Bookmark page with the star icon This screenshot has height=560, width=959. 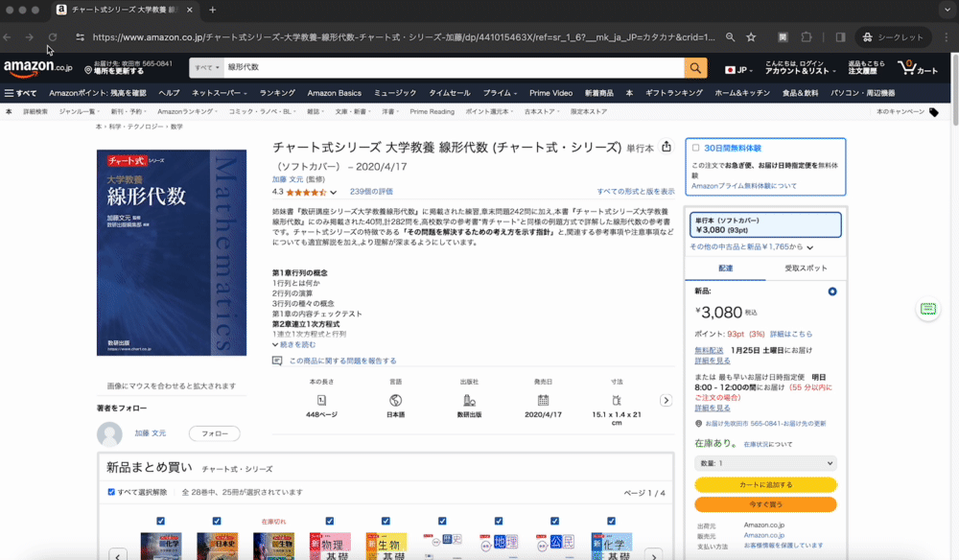coord(751,37)
